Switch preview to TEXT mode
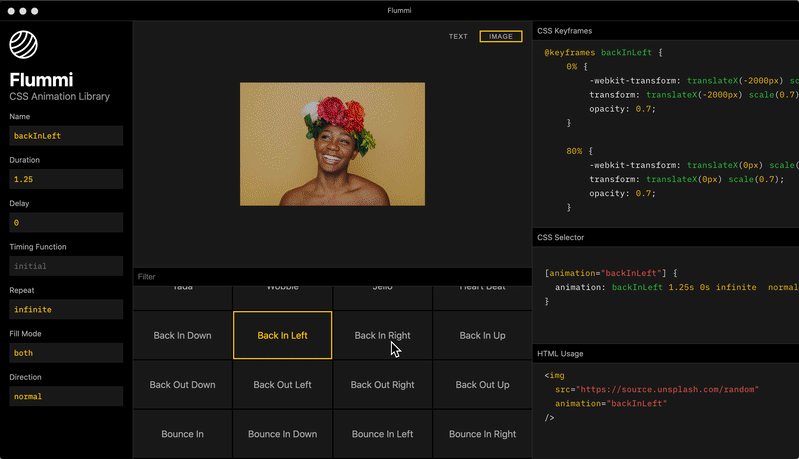The height and width of the screenshot is (459, 799). tap(458, 37)
